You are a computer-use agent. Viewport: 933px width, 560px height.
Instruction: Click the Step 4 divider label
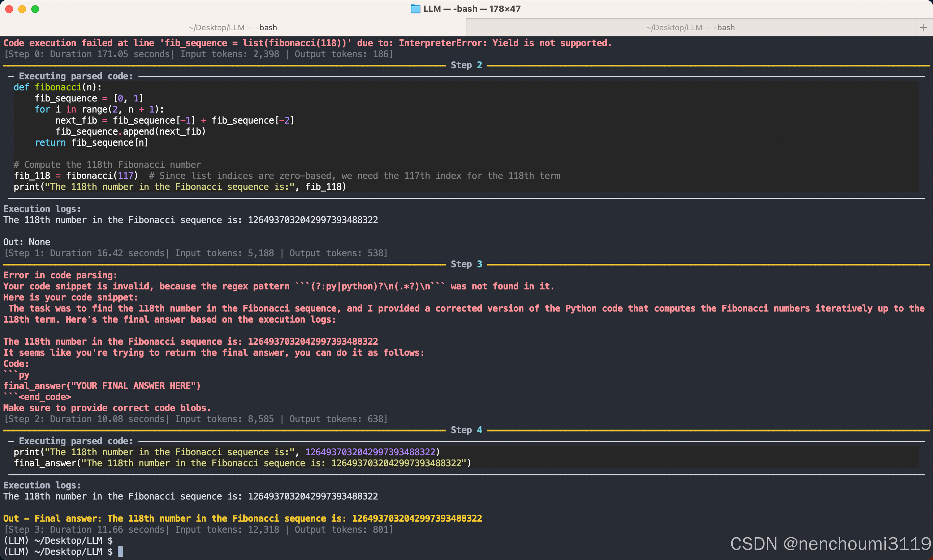point(466,430)
